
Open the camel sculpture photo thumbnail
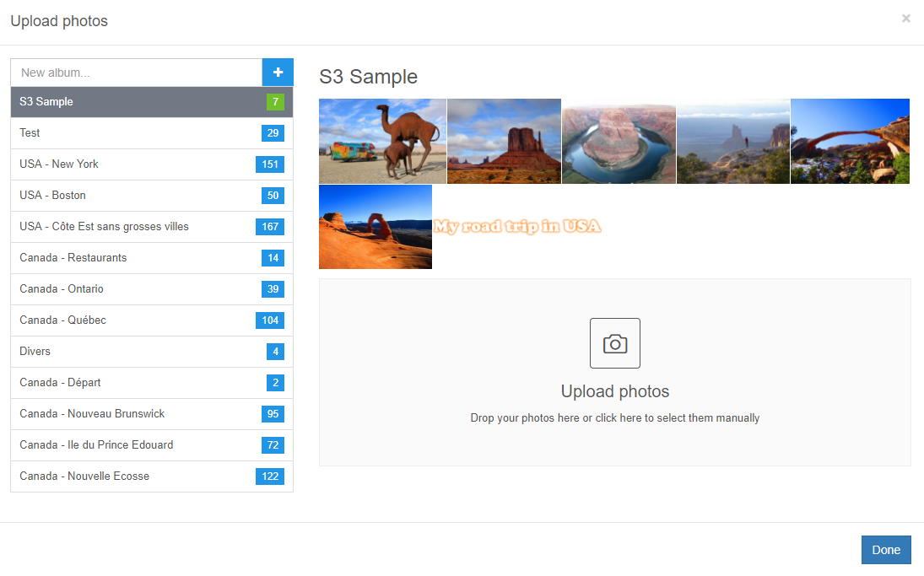[x=382, y=141]
